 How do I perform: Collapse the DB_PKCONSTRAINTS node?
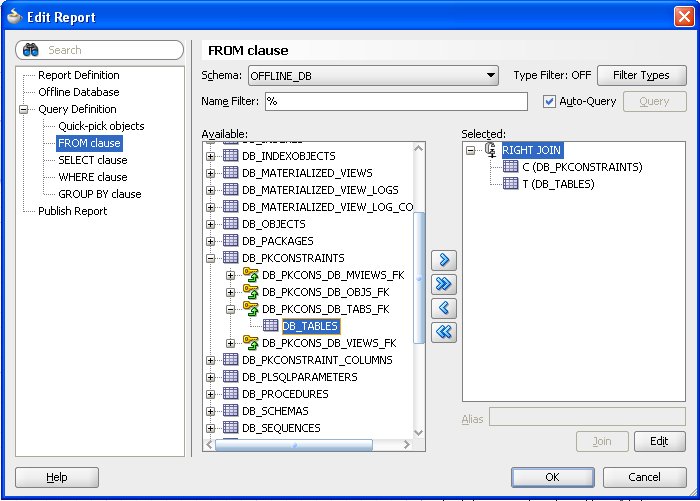(x=211, y=258)
